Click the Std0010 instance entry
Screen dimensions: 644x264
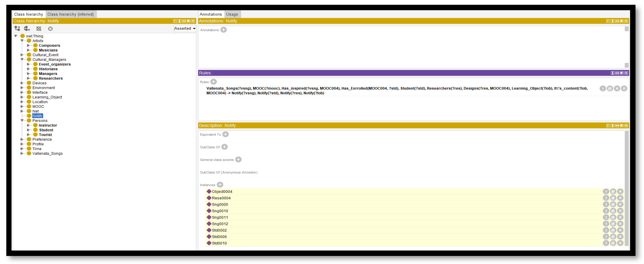tap(219, 243)
